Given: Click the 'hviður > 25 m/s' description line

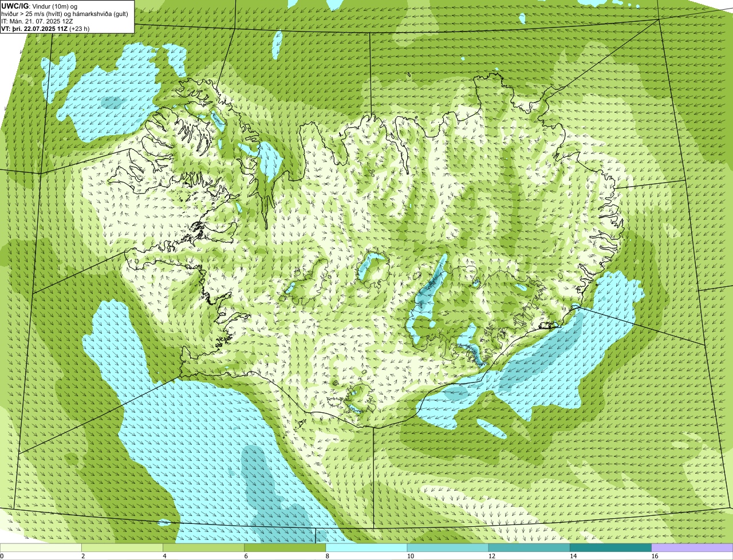Looking at the screenshot, I should click(64, 13).
